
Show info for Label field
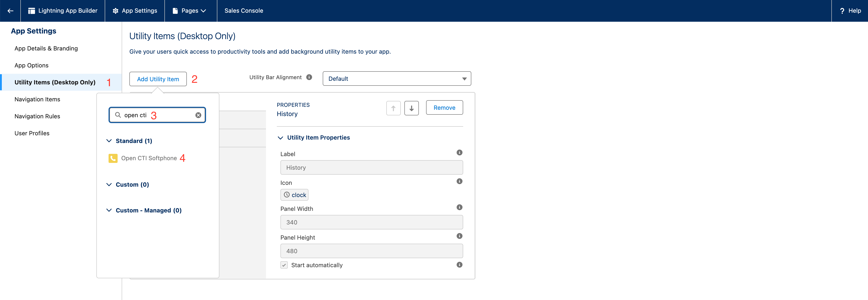click(459, 153)
